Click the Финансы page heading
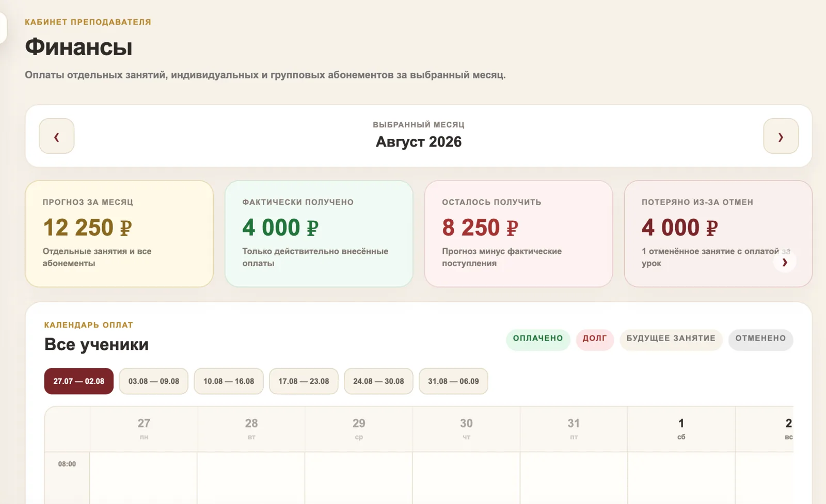This screenshot has width=826, height=504. [x=78, y=47]
